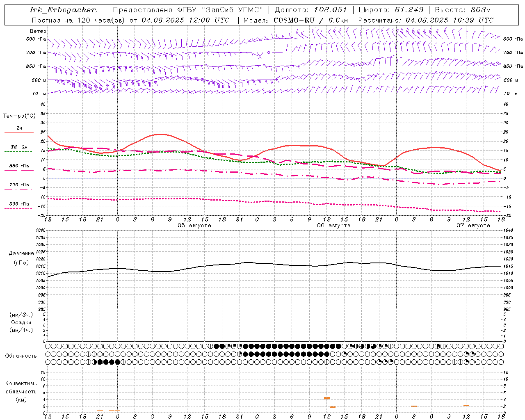
Task: Click the Облачность cloud cover label
Action: [x=21, y=356]
